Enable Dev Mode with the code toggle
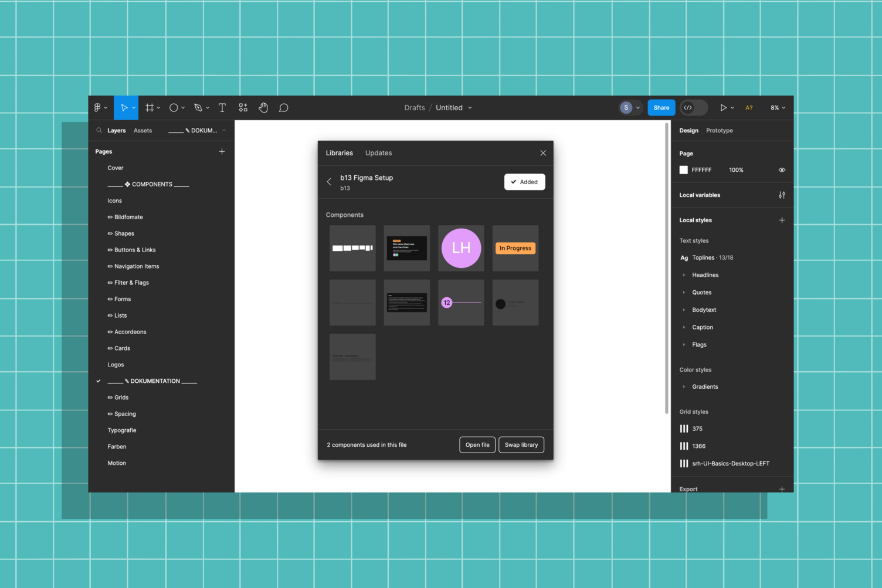This screenshot has height=588, width=882. pyautogui.click(x=690, y=107)
